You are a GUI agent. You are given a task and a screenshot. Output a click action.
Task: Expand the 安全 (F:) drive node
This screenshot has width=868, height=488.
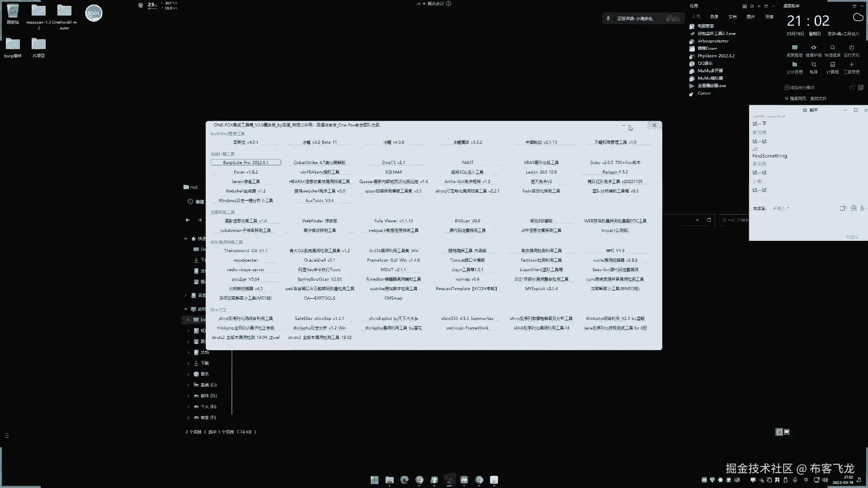tap(189, 418)
